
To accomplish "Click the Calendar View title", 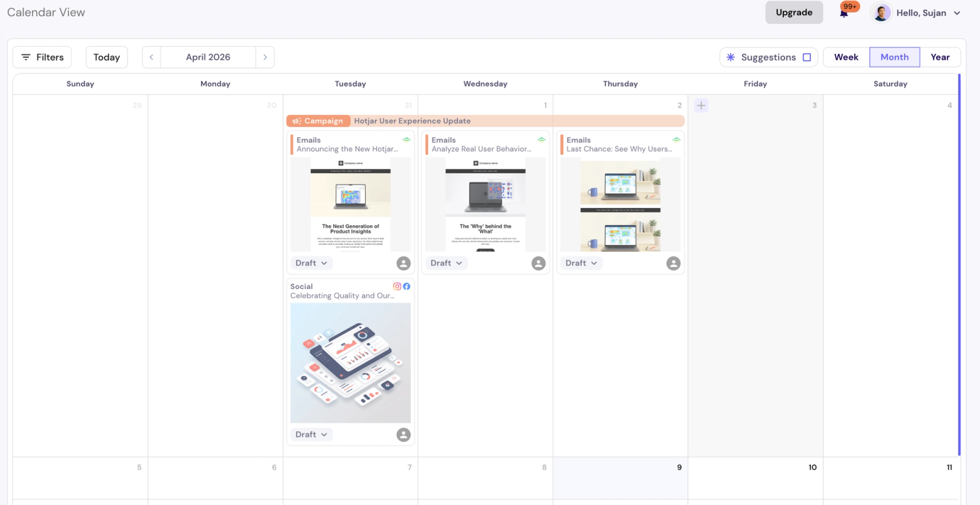I will click(x=46, y=12).
